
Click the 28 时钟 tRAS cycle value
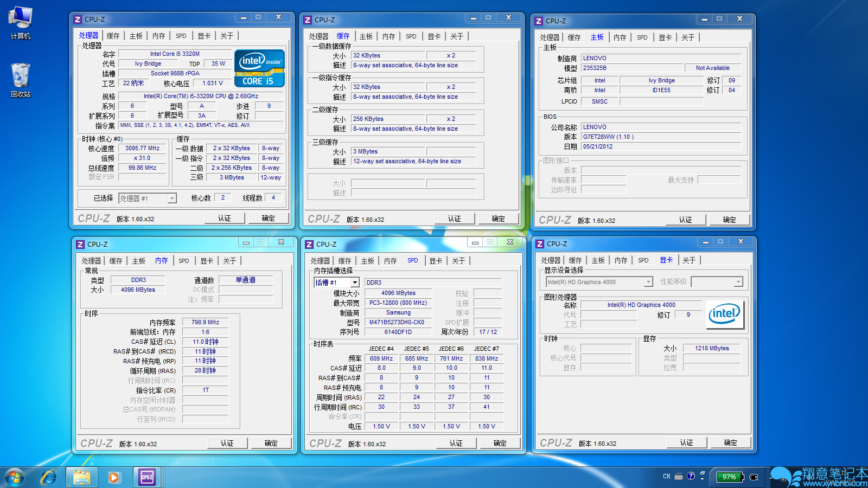[x=205, y=371]
